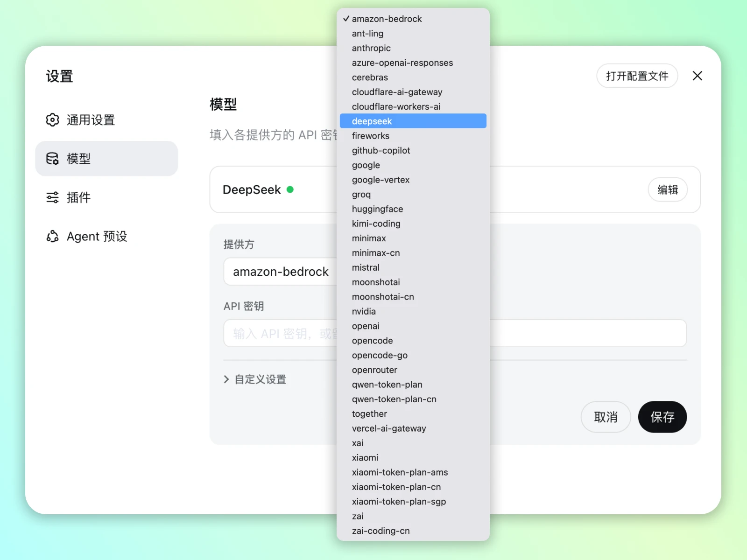Select xiaomi-token-plan-sgp option
This screenshot has width=747, height=560.
coord(413,501)
